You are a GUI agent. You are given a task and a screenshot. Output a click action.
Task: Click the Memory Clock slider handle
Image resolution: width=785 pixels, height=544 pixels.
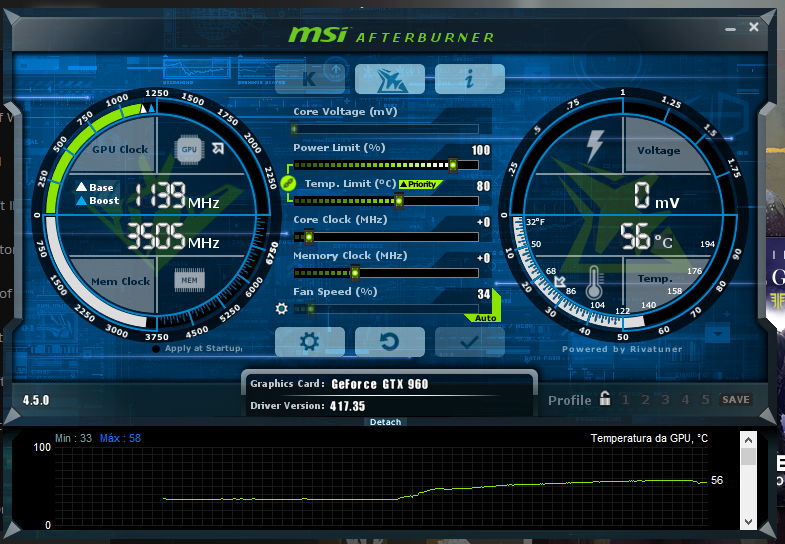[x=354, y=273]
